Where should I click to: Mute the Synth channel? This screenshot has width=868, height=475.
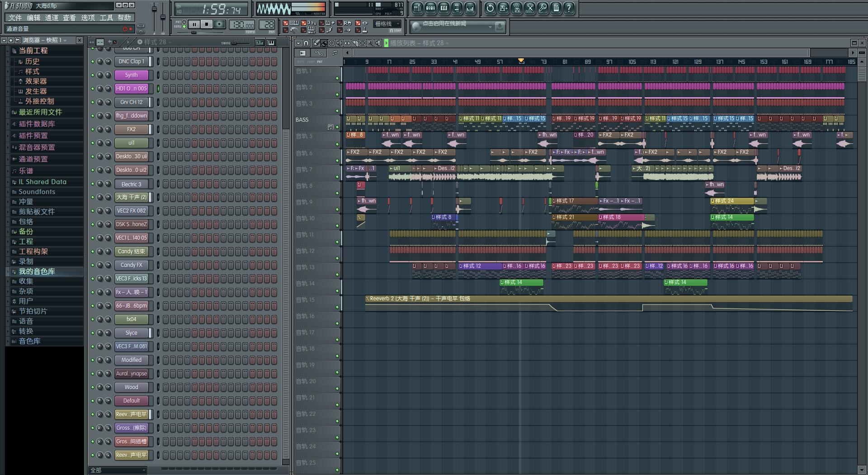click(x=93, y=75)
